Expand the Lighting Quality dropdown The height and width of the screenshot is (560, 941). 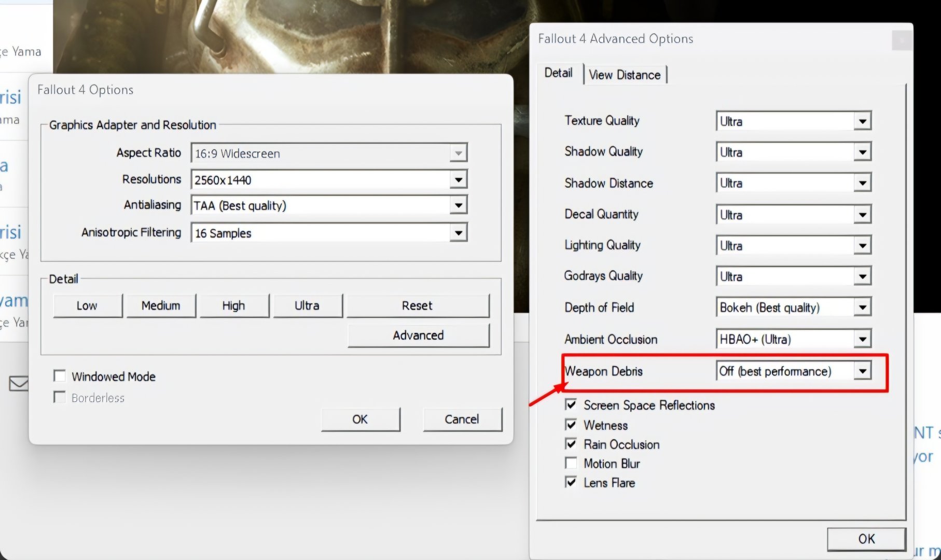coord(793,245)
